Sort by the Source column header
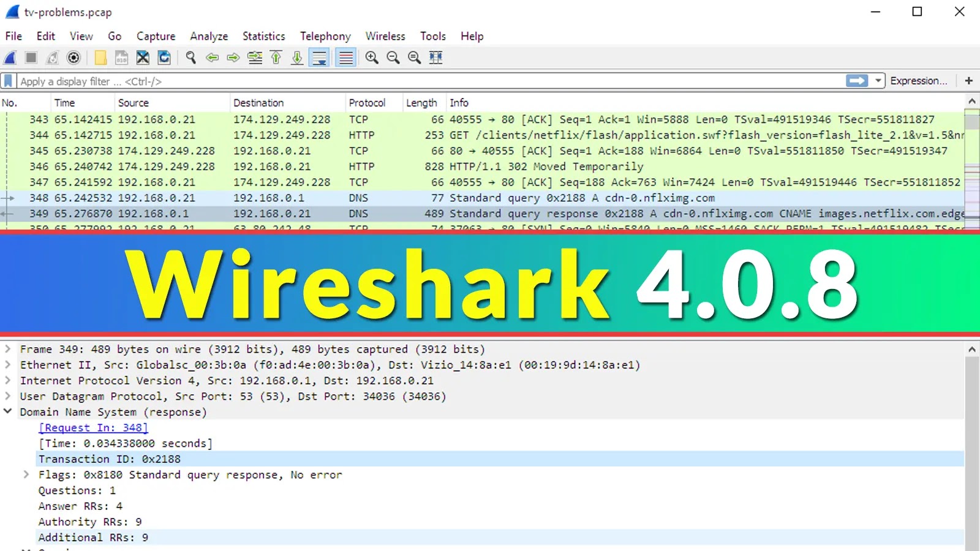Image resolution: width=980 pixels, height=551 pixels. coord(172,103)
